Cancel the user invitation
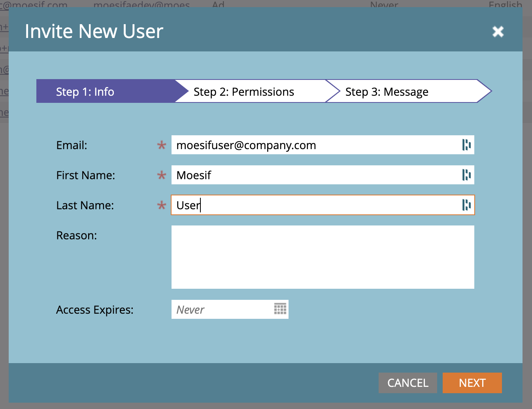 point(407,383)
